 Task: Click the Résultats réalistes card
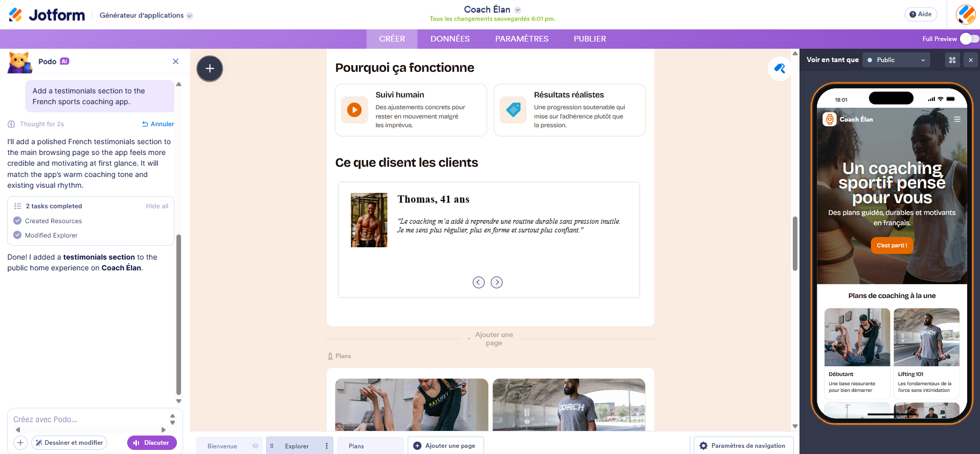pyautogui.click(x=569, y=110)
